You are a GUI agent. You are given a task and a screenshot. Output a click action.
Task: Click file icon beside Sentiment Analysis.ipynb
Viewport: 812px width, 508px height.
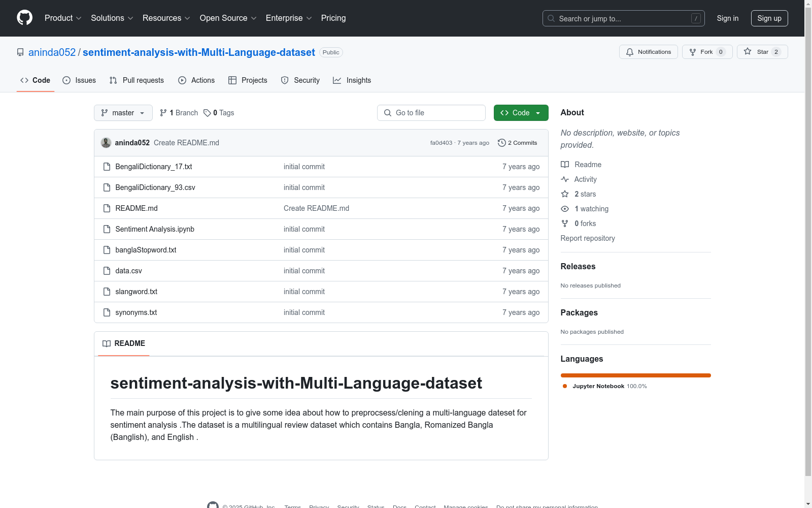[x=107, y=229]
